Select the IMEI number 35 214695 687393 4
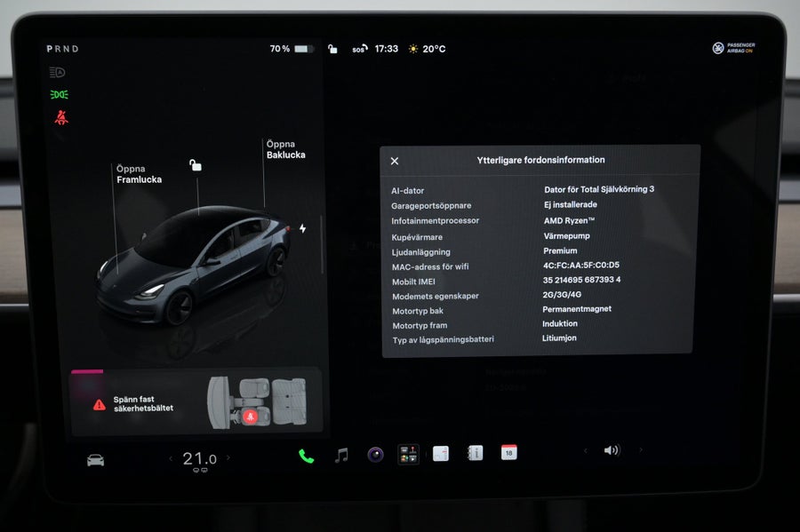The image size is (800, 532). coord(581,280)
